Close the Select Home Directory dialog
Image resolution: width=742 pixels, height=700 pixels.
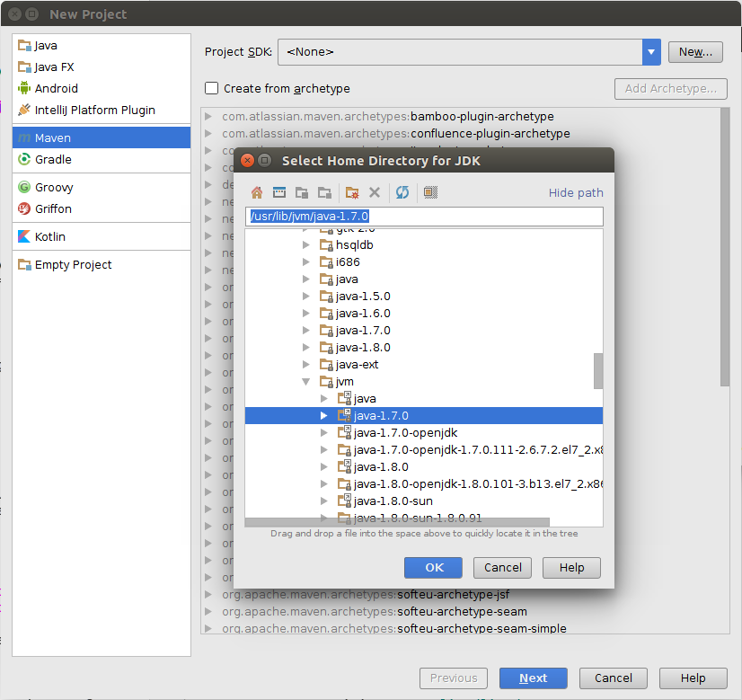(x=247, y=161)
